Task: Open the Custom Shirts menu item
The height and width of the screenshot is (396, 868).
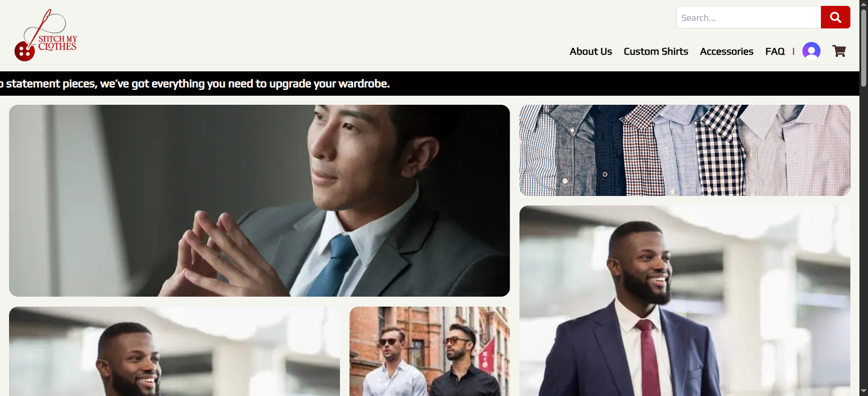Action: coord(656,51)
